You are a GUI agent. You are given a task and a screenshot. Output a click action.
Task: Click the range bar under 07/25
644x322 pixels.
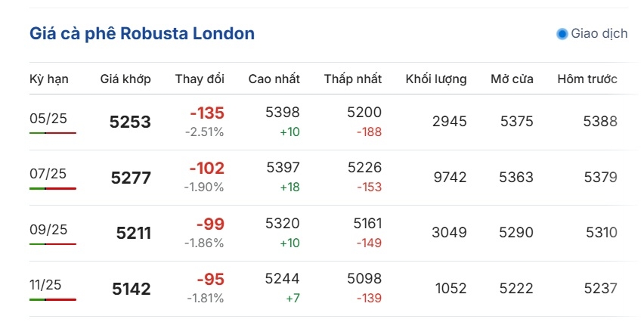pos(53,188)
